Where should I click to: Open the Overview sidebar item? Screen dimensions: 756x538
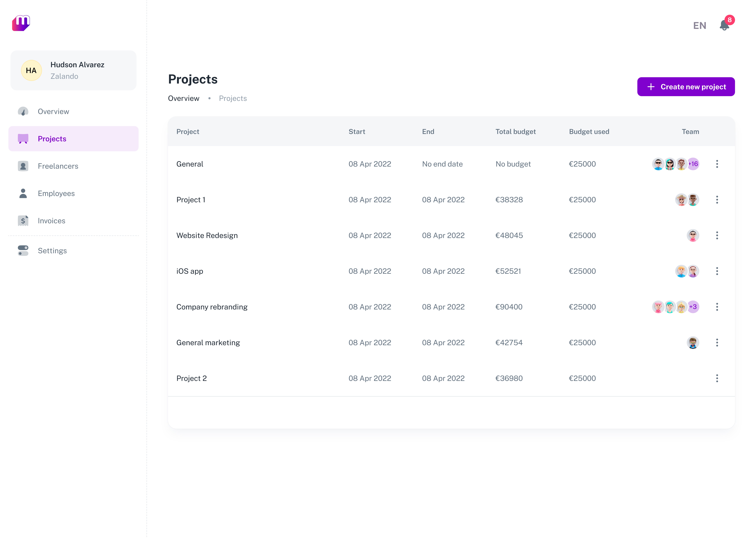click(53, 111)
